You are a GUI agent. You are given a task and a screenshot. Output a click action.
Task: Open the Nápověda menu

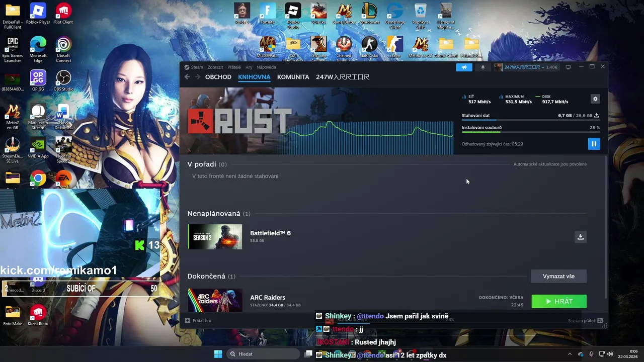[x=266, y=67]
